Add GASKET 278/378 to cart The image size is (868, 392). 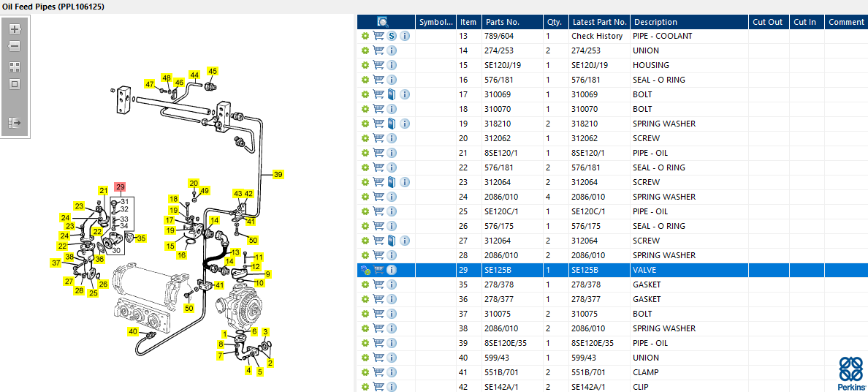[378, 284]
